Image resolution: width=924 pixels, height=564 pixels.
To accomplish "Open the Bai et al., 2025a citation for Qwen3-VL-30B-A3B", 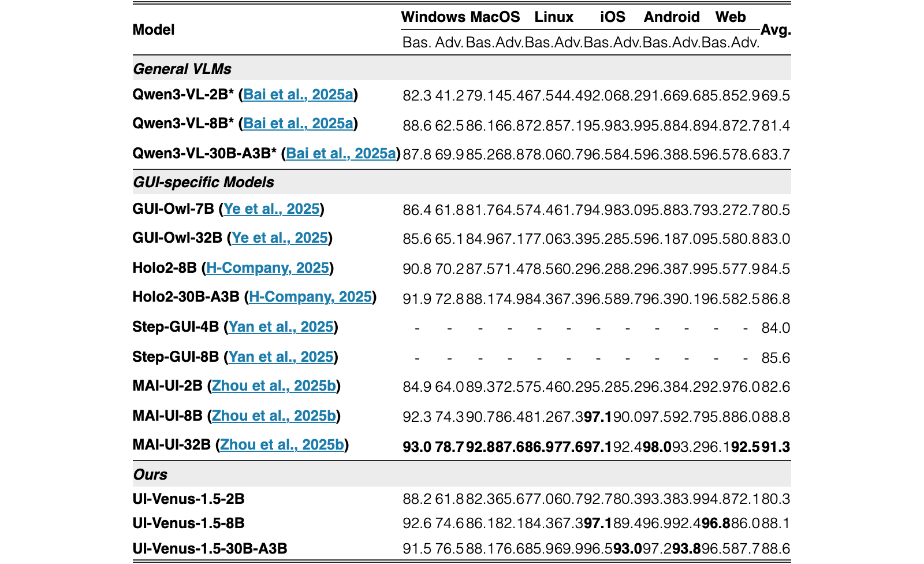I will pyautogui.click(x=341, y=153).
